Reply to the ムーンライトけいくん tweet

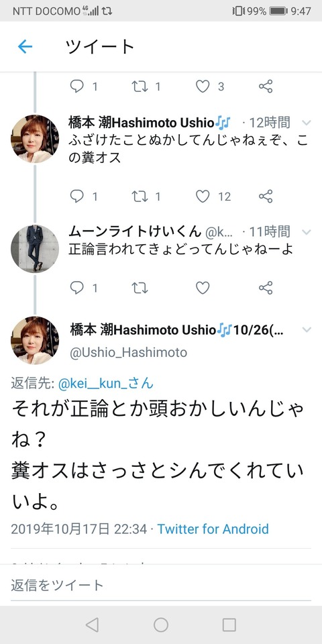click(76, 288)
